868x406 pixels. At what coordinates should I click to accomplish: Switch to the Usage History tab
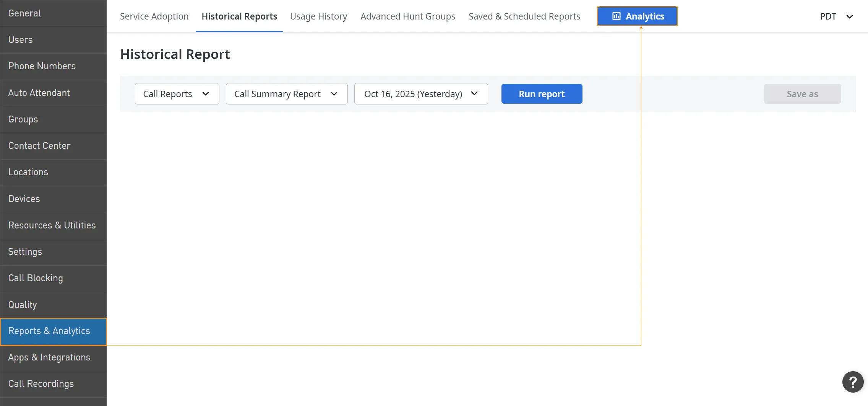(x=318, y=16)
